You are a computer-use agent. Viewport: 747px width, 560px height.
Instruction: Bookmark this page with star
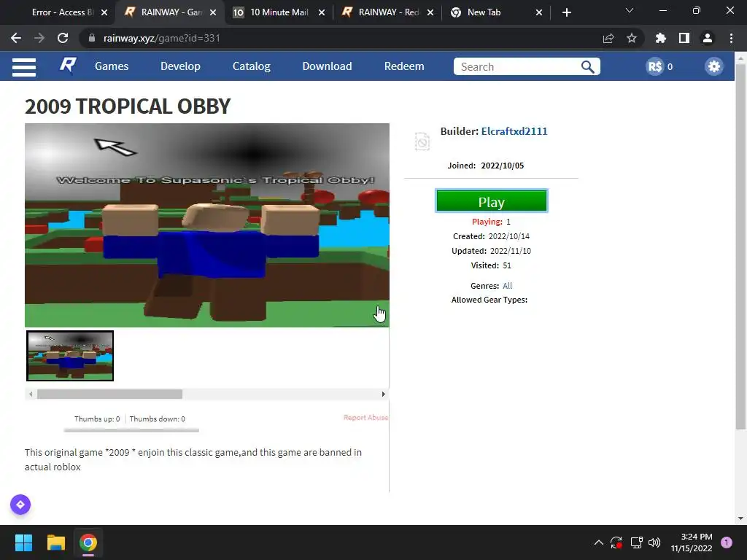[x=631, y=38]
